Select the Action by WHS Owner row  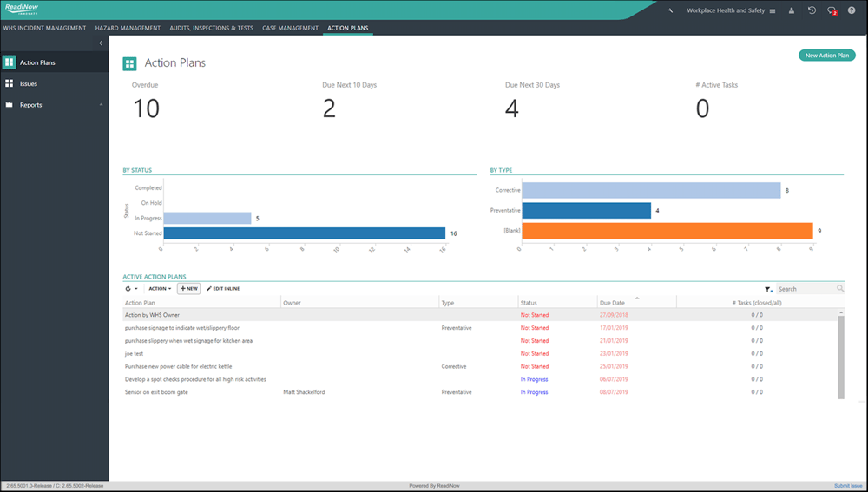coord(480,315)
